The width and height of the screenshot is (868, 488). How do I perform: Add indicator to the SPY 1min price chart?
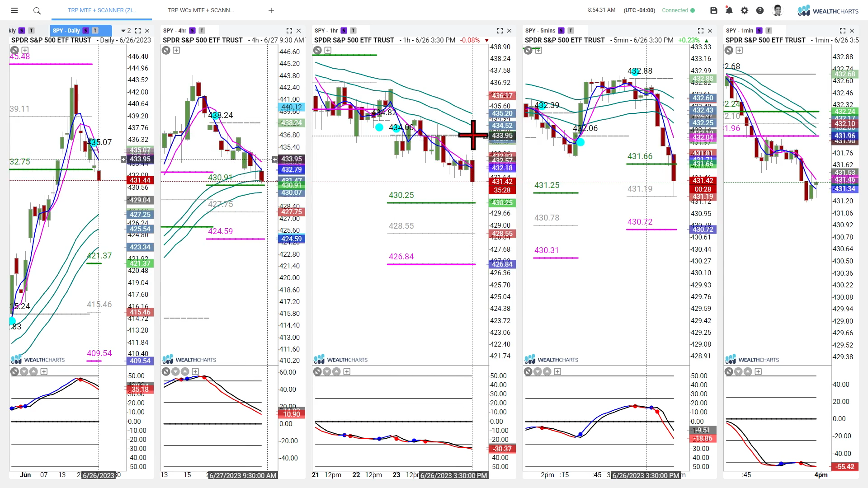pos(739,50)
